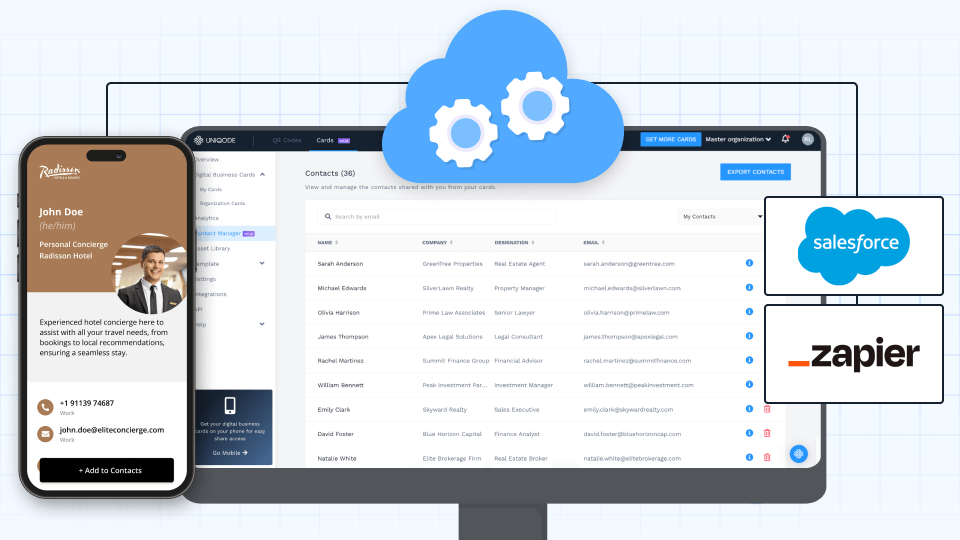Image resolution: width=960 pixels, height=540 pixels.
Task: Click Summit Finance Group company cell
Action: (456, 361)
